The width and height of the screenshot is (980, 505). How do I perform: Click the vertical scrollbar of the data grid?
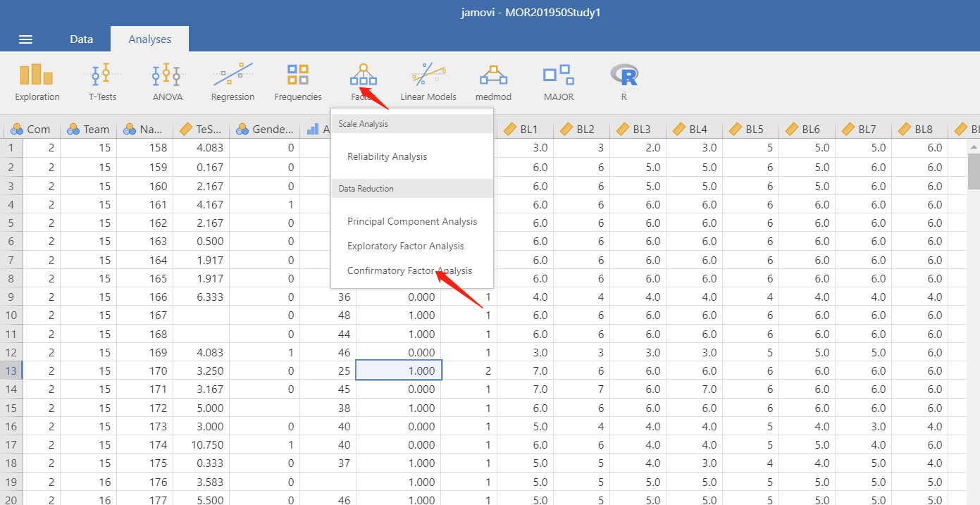(974, 171)
